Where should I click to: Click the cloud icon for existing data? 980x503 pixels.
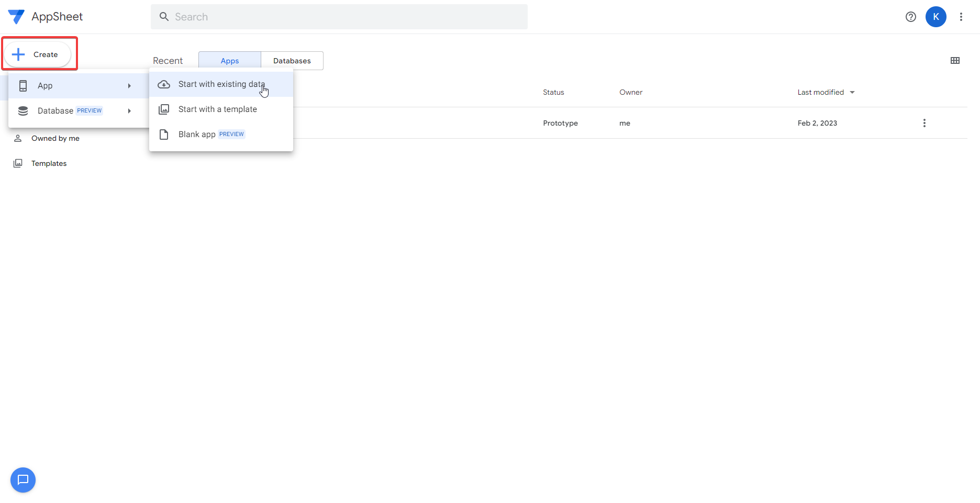(164, 84)
